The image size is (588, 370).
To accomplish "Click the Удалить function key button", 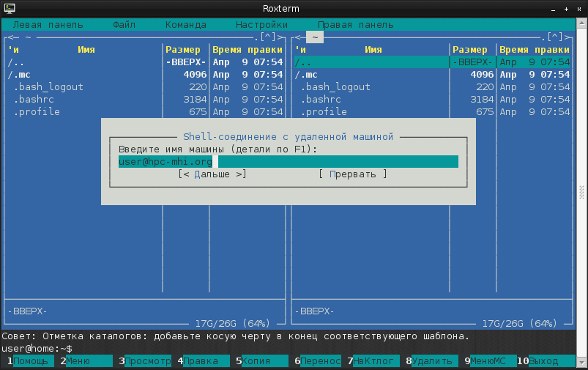I will tap(432, 361).
